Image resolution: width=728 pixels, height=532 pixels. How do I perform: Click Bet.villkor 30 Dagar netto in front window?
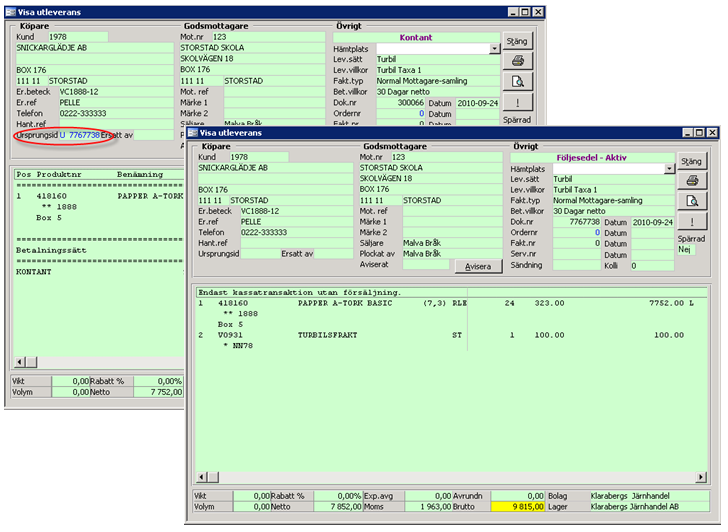coord(613,211)
